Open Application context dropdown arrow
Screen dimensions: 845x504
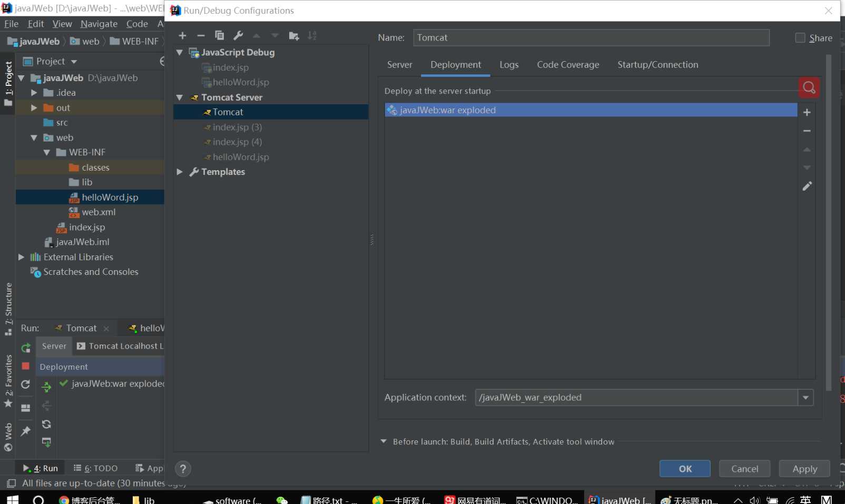tap(805, 398)
